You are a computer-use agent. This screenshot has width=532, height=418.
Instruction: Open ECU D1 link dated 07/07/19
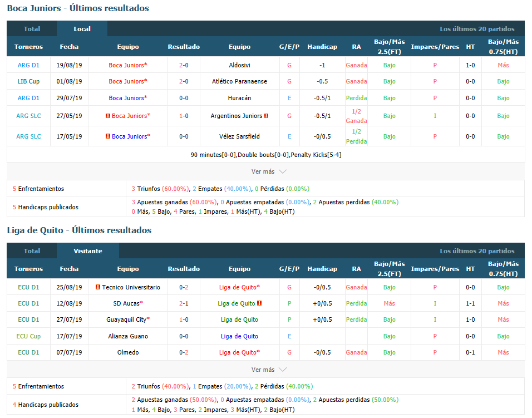point(28,352)
